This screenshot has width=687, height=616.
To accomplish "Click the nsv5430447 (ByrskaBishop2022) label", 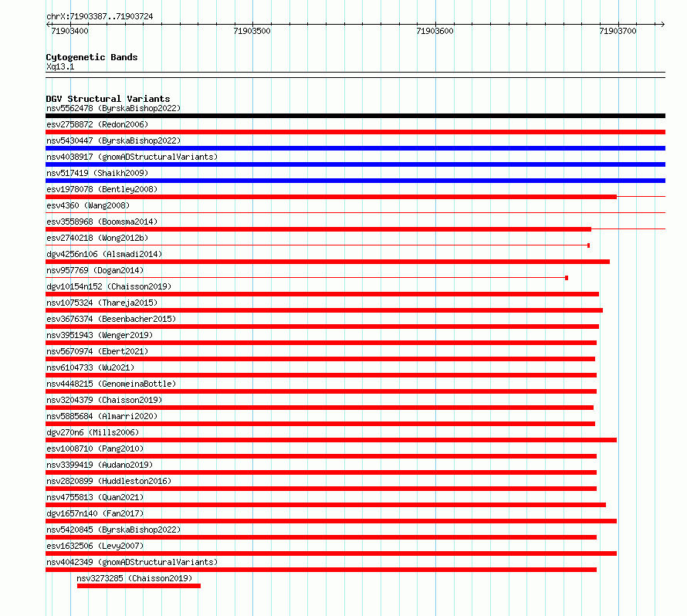I will tap(113, 140).
